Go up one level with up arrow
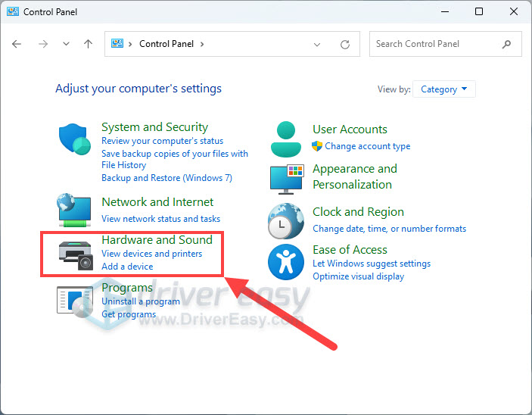This screenshot has width=532, height=415. 88,44
